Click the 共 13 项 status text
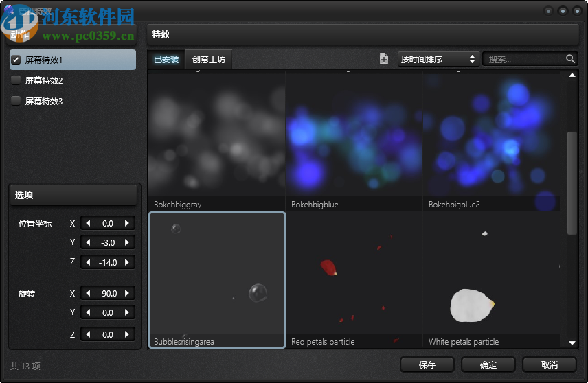The image size is (588, 383). pos(25,366)
